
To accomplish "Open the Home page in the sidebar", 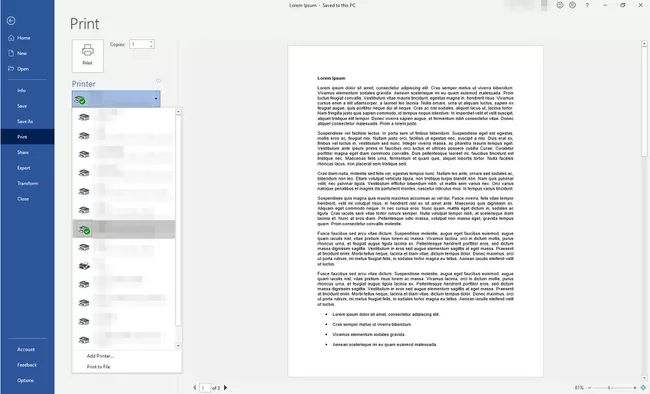I will tap(27, 38).
